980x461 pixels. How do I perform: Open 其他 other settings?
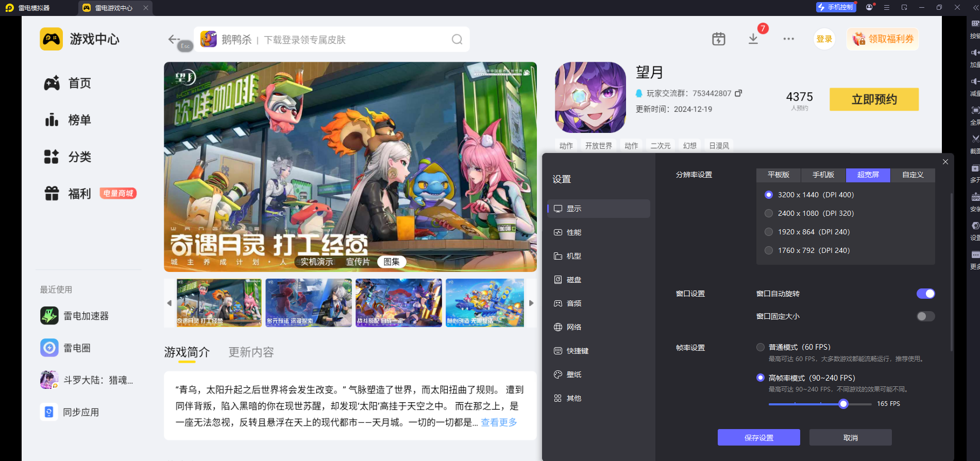599,398
